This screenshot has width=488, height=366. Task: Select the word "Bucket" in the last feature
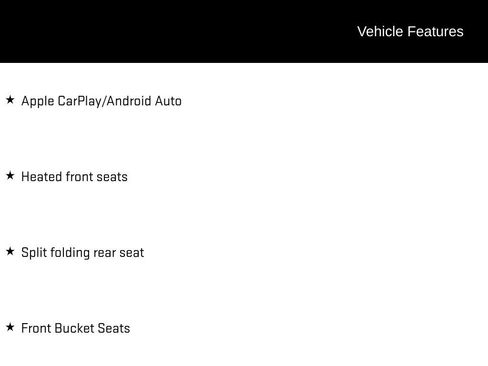[74, 328]
